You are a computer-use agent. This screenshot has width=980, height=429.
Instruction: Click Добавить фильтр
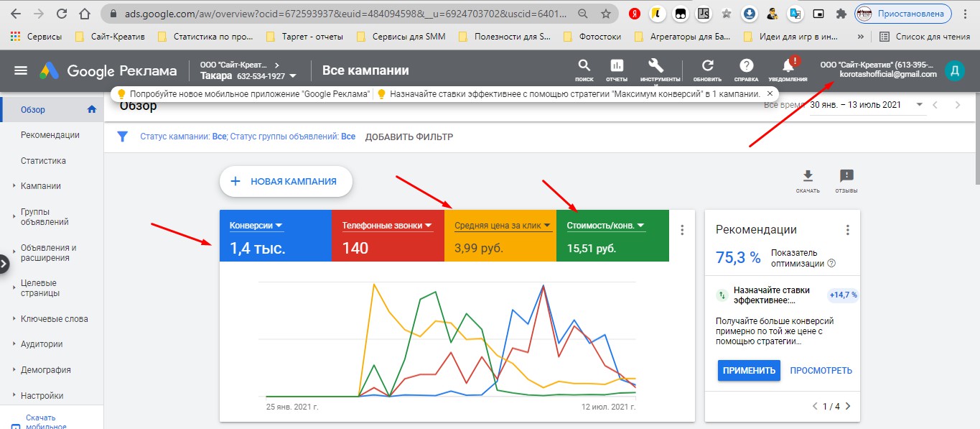click(409, 137)
